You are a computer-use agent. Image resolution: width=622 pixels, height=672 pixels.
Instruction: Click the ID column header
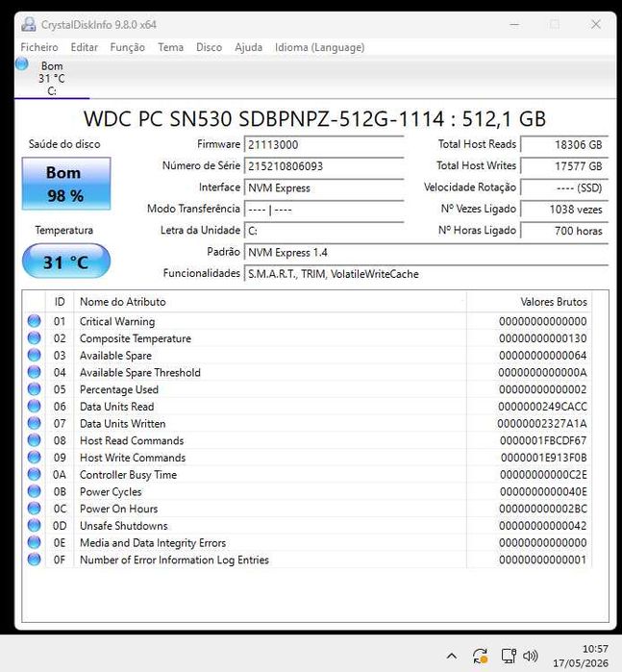60,302
